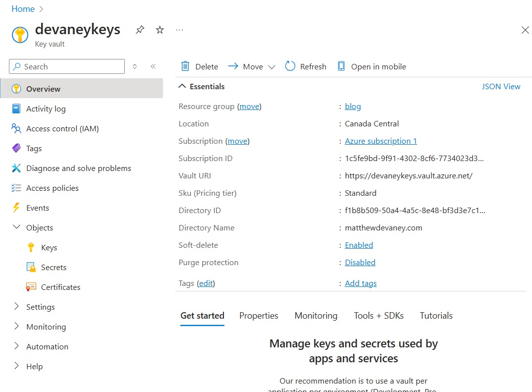The image size is (532, 392).
Task: Delete the key vault using the trash icon
Action: (200, 66)
